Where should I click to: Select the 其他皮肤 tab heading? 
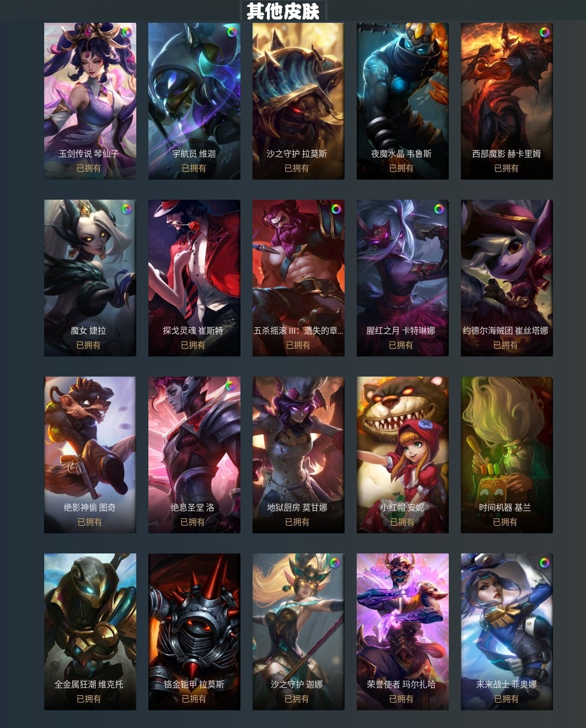[x=283, y=11]
